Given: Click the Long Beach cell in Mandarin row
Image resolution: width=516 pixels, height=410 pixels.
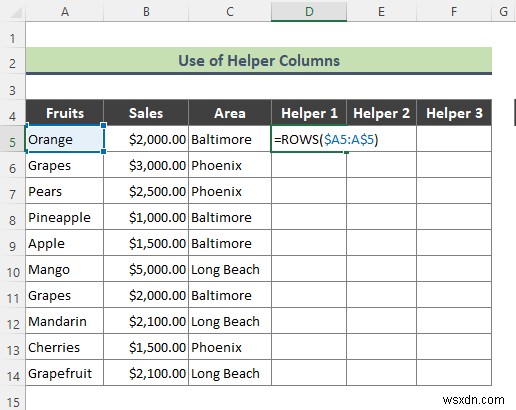Looking at the screenshot, I should point(230,321).
